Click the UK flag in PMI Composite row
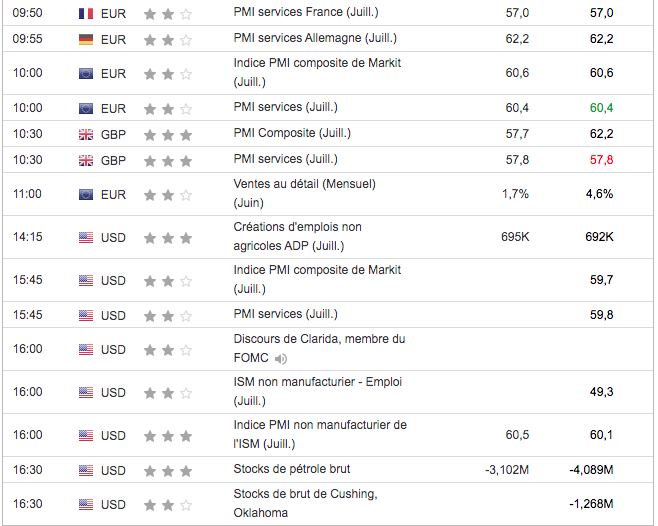658x526 pixels. (x=86, y=134)
